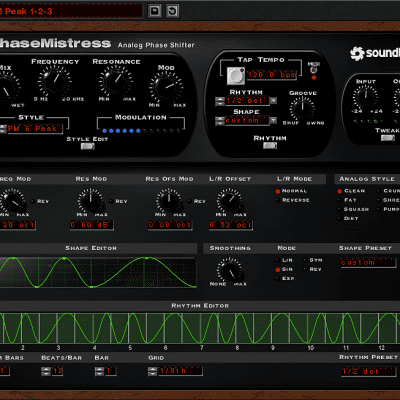
Task: Click the Grid stepper arrows
Action: [152, 371]
